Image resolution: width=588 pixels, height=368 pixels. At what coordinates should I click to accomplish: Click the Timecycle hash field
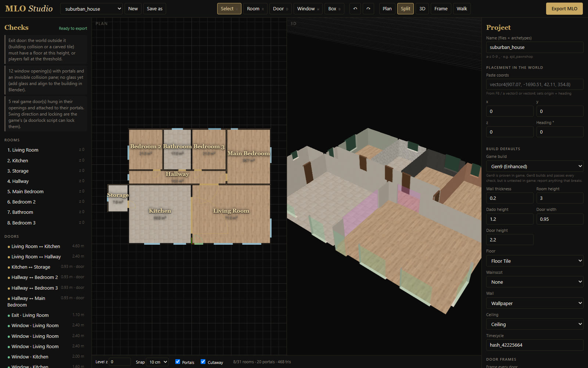pyautogui.click(x=535, y=345)
